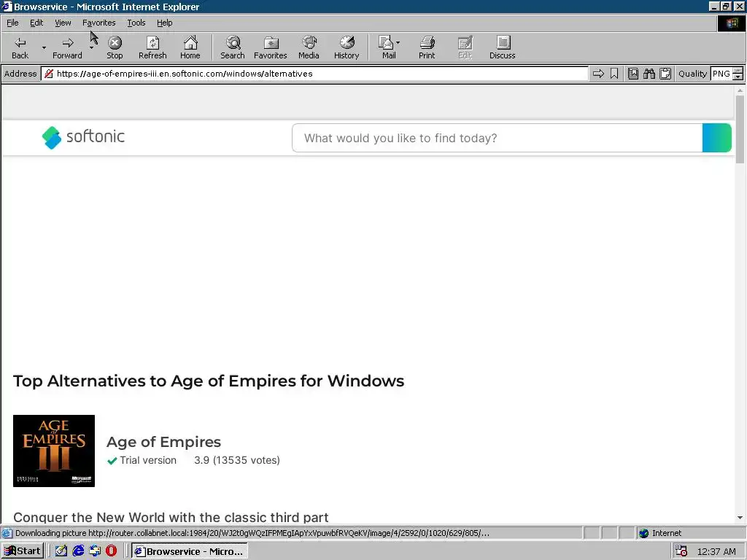Image resolution: width=747 pixels, height=560 pixels.
Task: Print the current page
Action: (427, 47)
